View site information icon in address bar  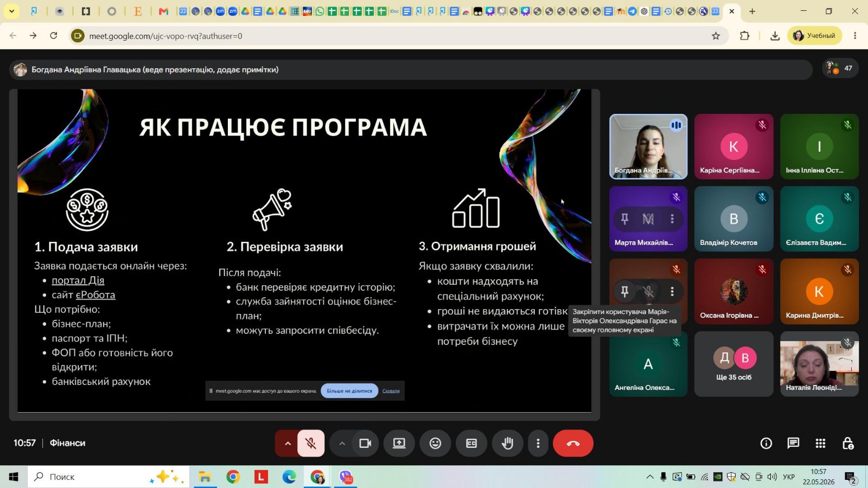tap(78, 36)
